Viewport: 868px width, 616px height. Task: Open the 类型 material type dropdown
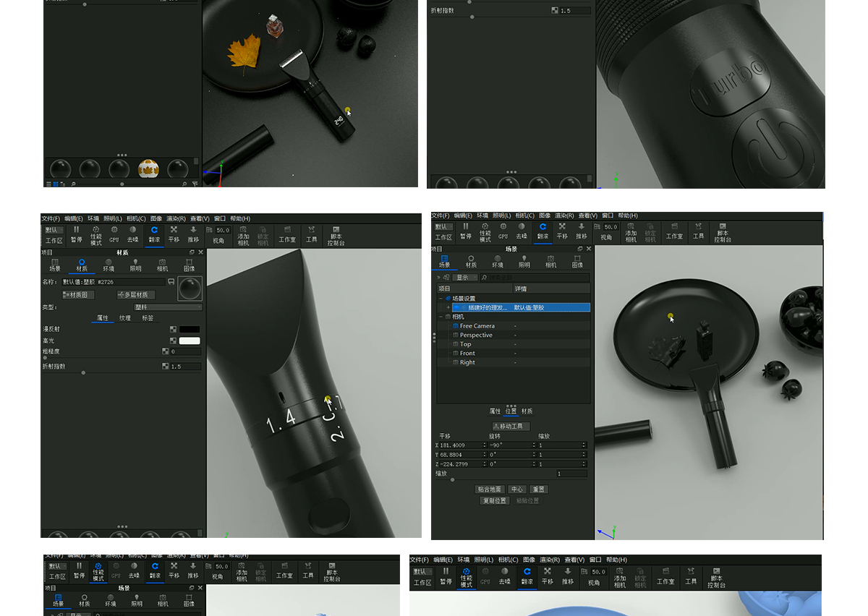pyautogui.click(x=168, y=307)
